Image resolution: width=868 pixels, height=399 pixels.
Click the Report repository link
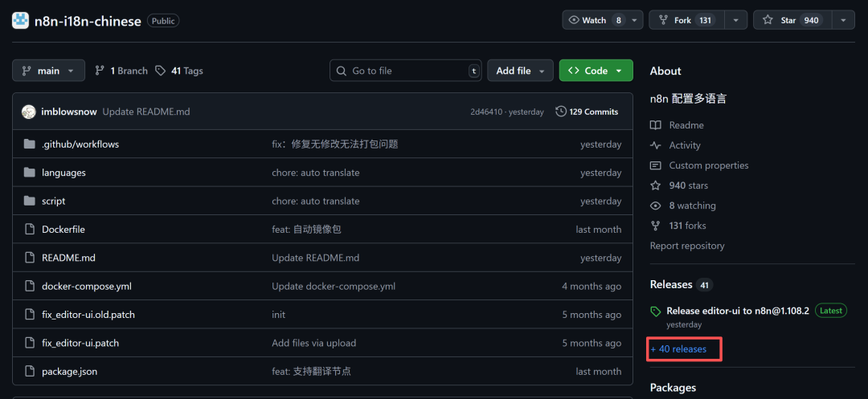[687, 246]
